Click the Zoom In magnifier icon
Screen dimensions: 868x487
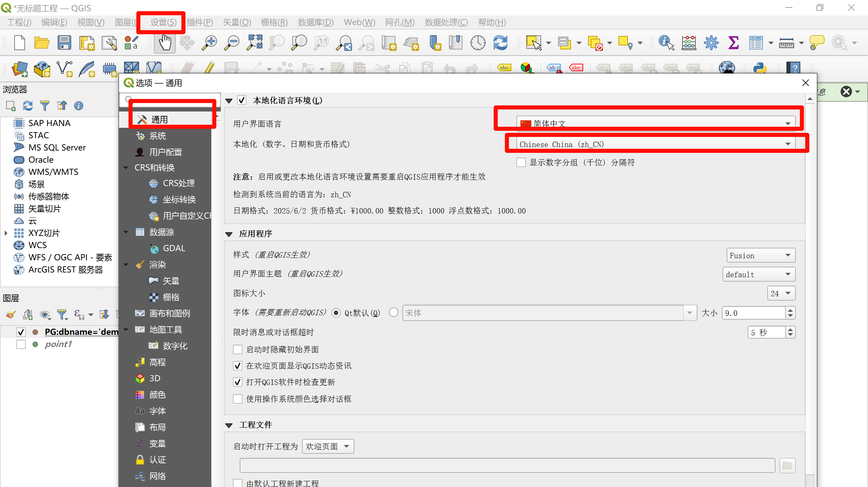point(210,43)
